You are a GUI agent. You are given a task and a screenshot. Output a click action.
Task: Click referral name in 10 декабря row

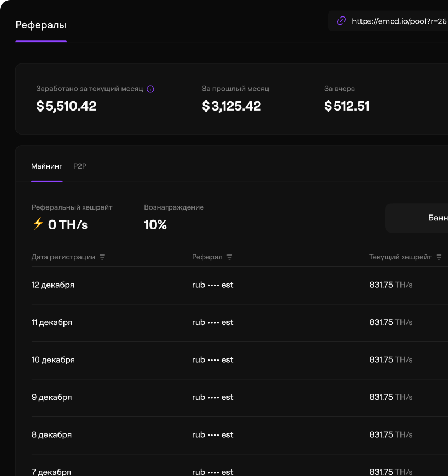(x=212, y=359)
